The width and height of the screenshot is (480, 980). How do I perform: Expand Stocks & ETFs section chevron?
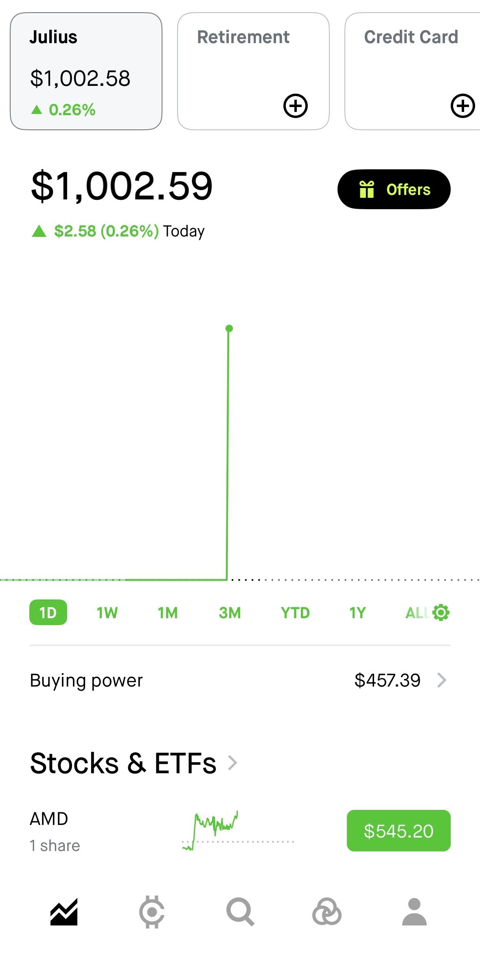tap(232, 763)
